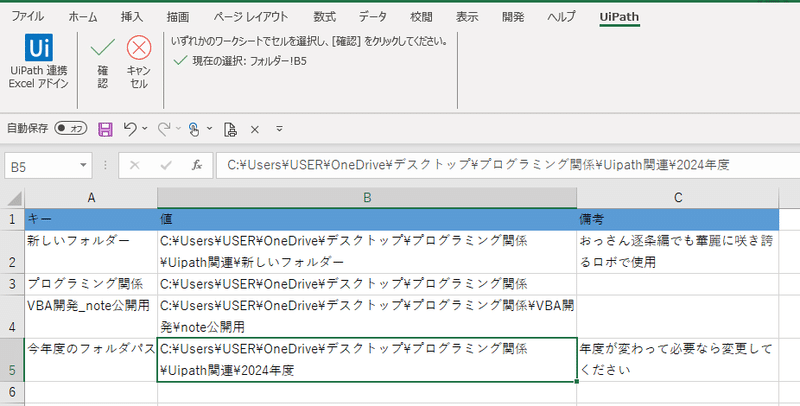Click B5 path ending 2024年度
Viewport: 800px width, 406px height.
point(367,359)
